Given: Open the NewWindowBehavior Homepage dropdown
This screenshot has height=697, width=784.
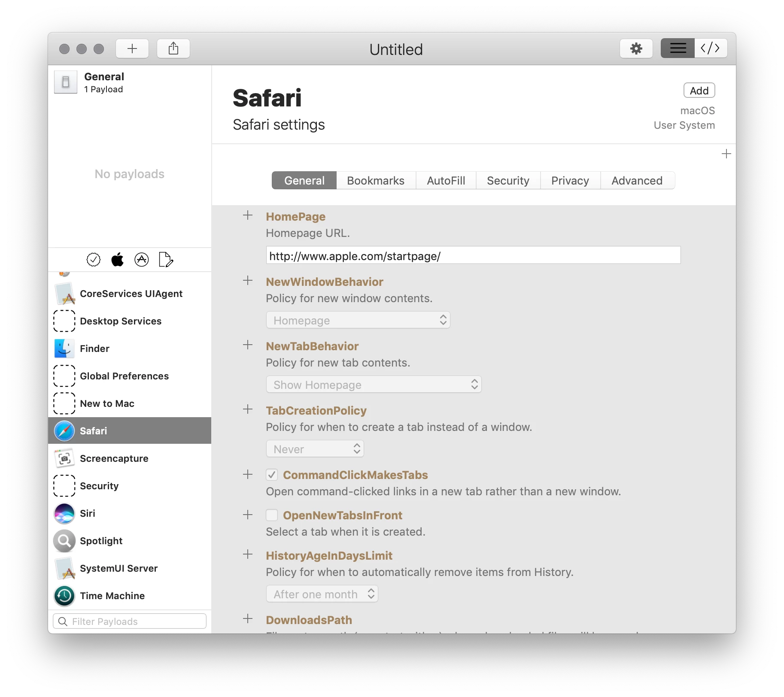Looking at the screenshot, I should [358, 320].
